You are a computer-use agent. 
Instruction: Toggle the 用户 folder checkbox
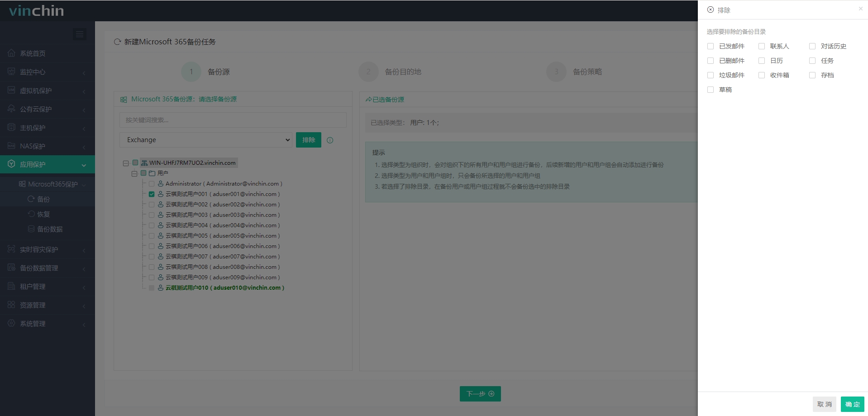coord(143,173)
